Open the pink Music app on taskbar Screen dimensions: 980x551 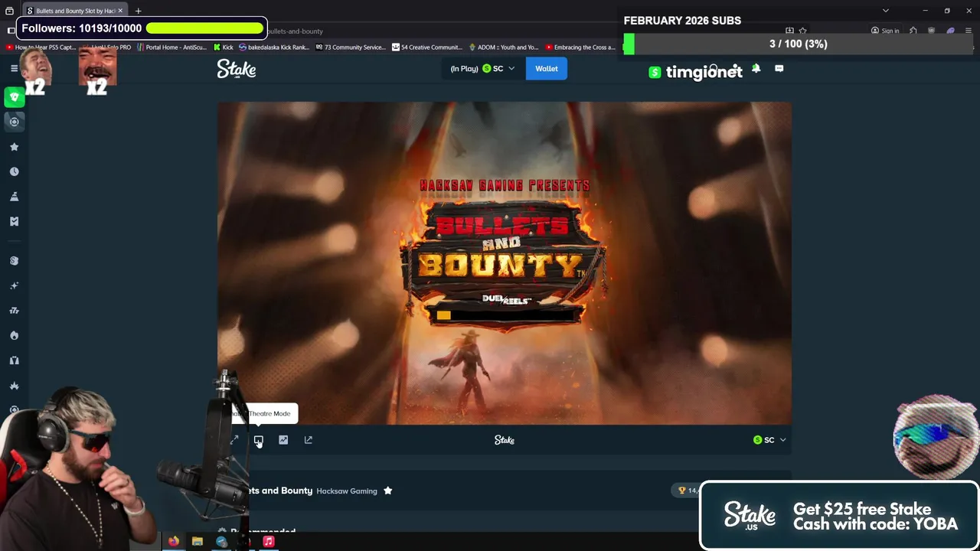(x=269, y=542)
